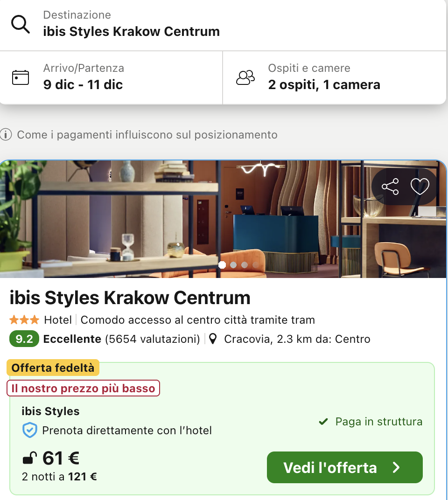Click the info icon about payments

[6, 135]
